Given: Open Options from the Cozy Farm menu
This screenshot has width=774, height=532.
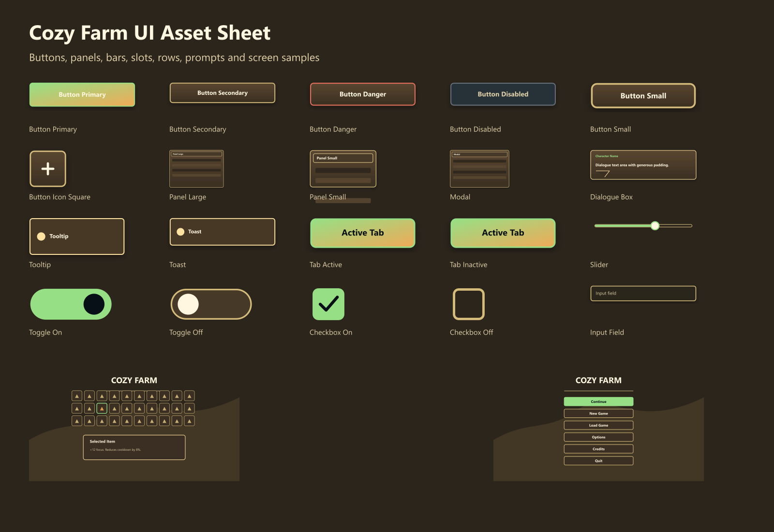Looking at the screenshot, I should pyautogui.click(x=598, y=437).
